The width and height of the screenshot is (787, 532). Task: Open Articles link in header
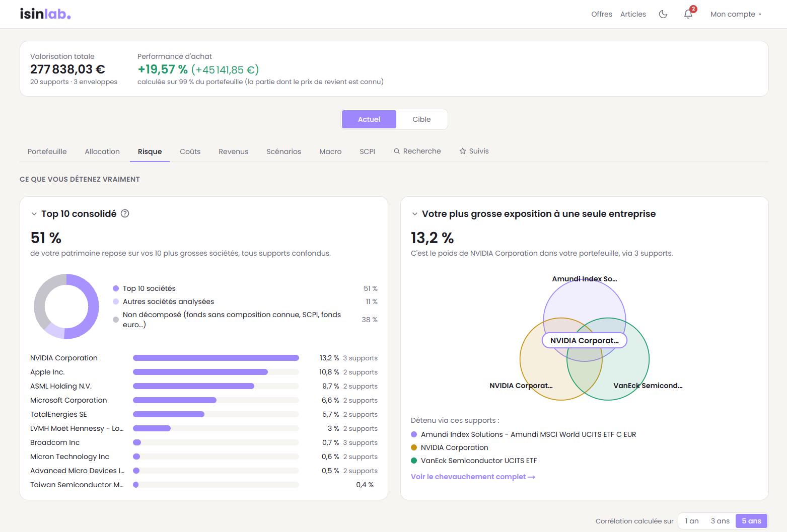(633, 14)
